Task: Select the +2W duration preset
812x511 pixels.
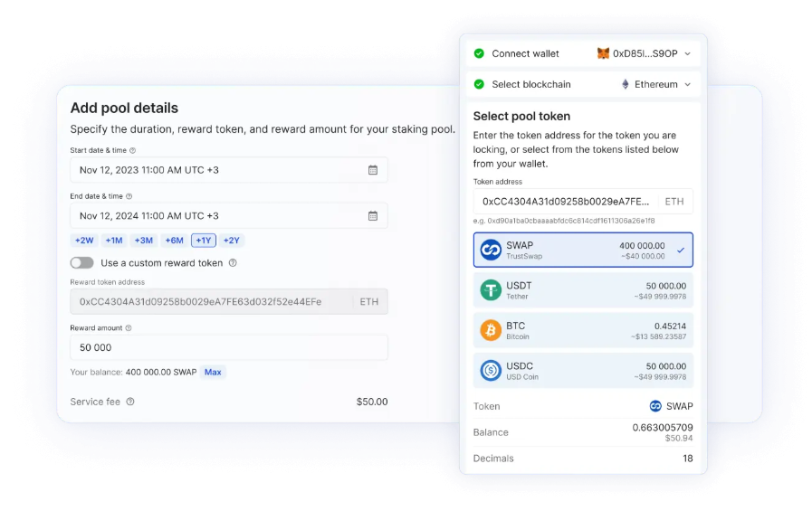Action: (x=84, y=241)
